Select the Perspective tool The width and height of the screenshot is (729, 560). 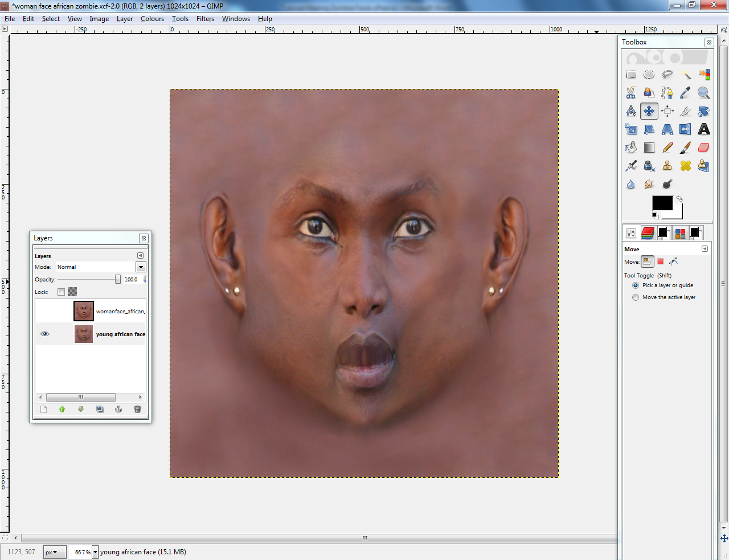tap(667, 129)
